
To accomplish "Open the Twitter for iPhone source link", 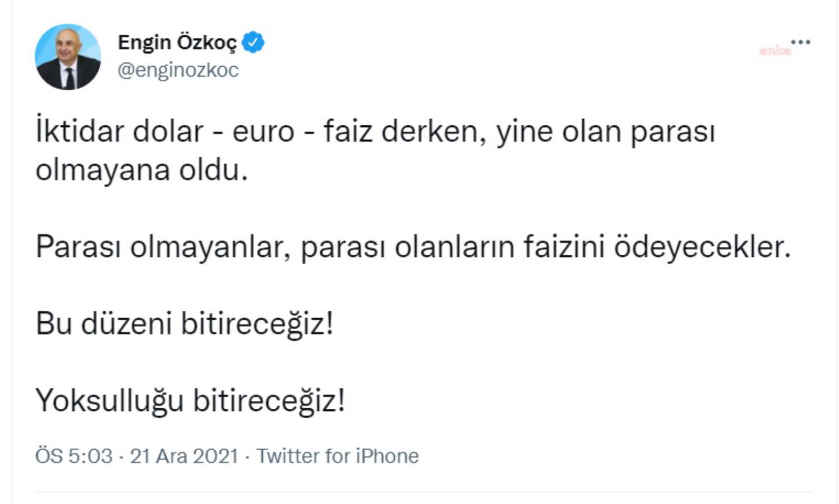I will [x=337, y=456].
